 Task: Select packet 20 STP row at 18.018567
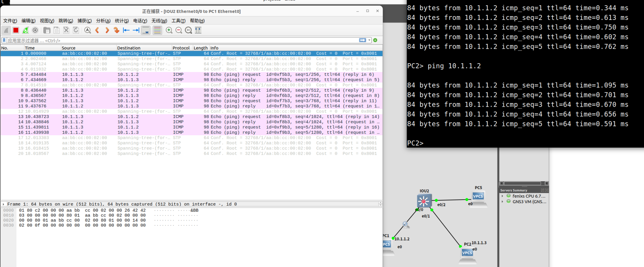click(x=191, y=153)
